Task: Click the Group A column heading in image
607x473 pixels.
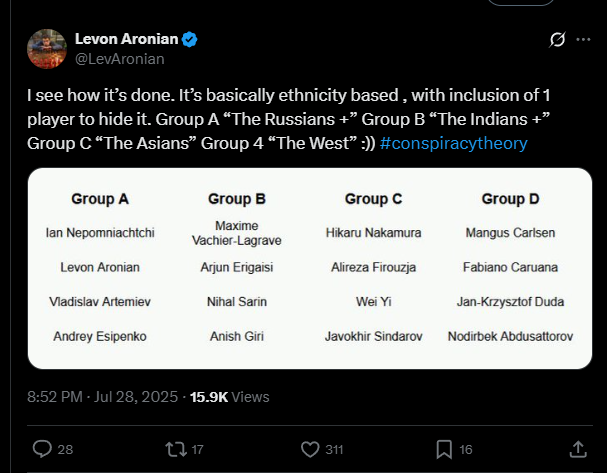Action: pos(100,199)
